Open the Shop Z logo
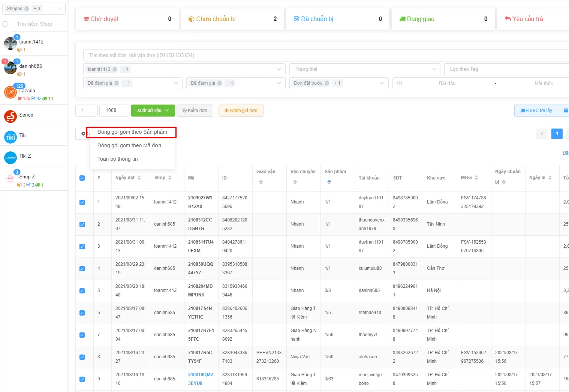Viewport: 569px width, 392px height. point(10,178)
